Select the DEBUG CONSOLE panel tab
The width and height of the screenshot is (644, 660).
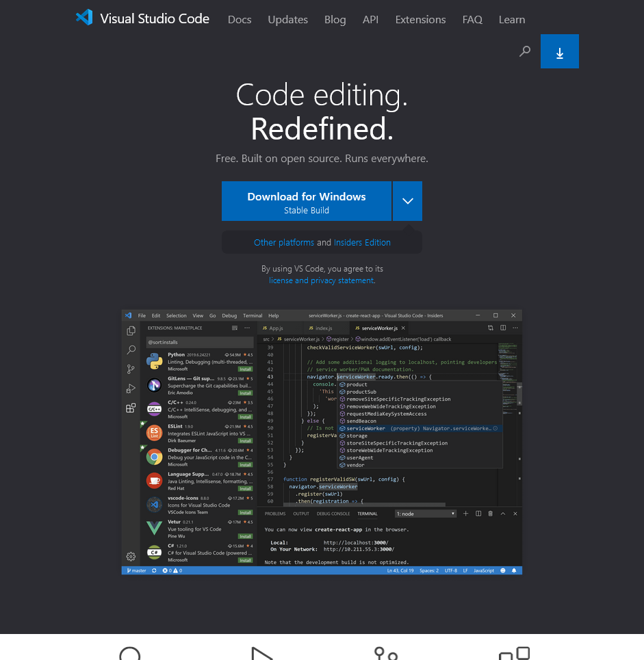333,514
